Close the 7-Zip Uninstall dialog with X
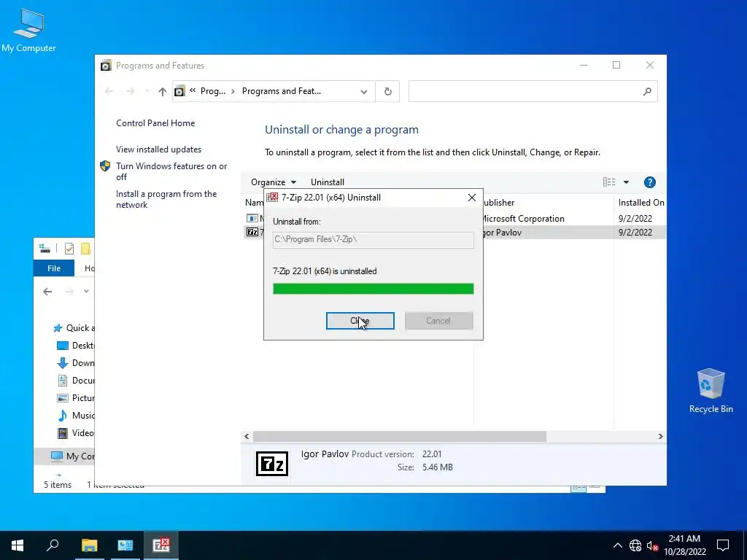The image size is (747, 560). point(472,198)
